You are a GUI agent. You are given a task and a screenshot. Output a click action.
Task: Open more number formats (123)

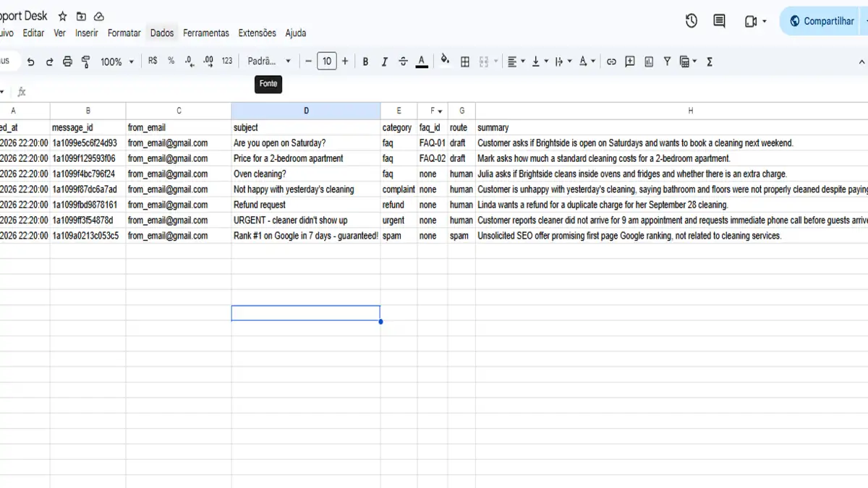click(227, 61)
